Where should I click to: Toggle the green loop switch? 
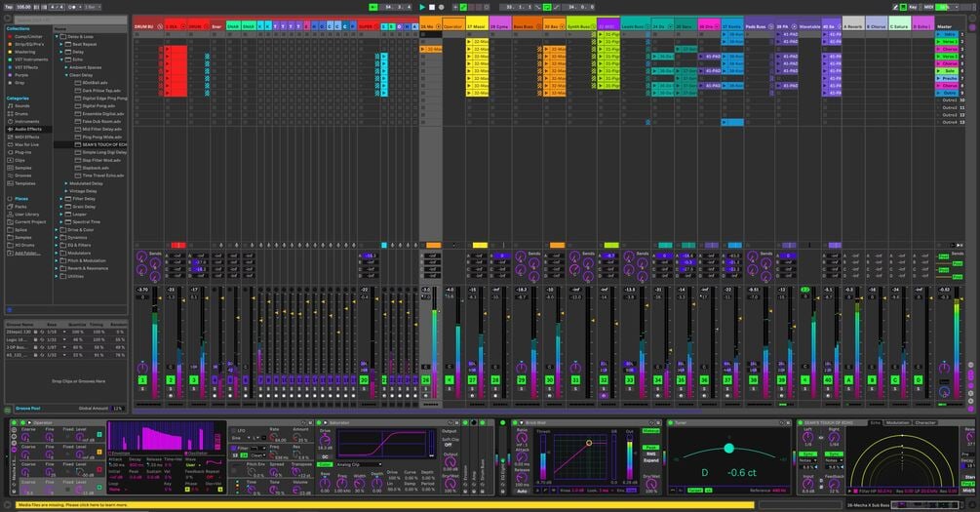(x=547, y=7)
